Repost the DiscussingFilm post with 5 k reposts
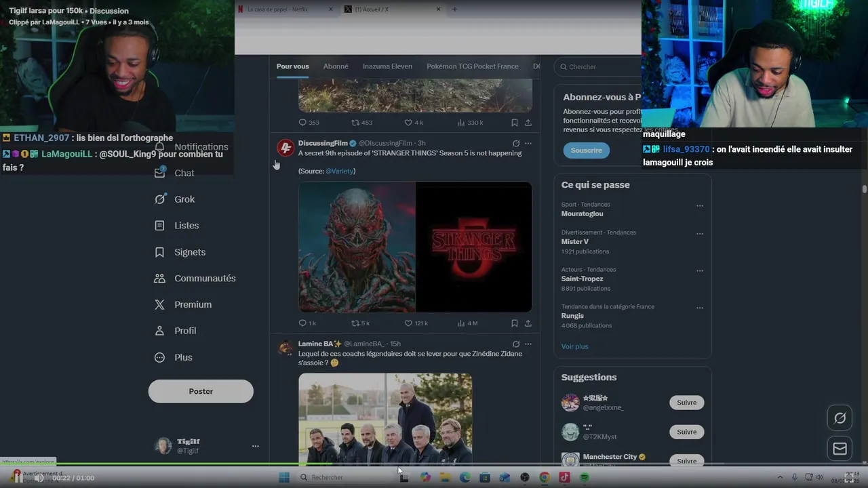The height and width of the screenshot is (488, 868). tap(360, 323)
